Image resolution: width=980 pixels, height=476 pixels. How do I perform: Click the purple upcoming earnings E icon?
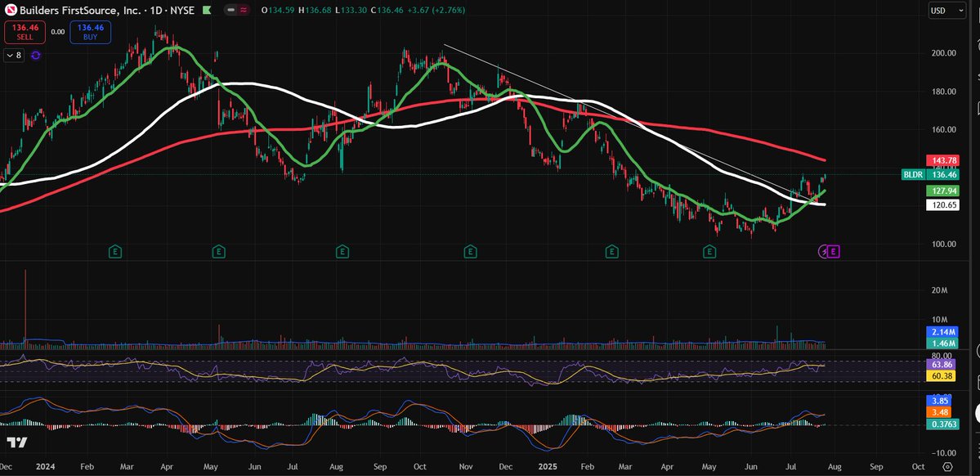835,251
